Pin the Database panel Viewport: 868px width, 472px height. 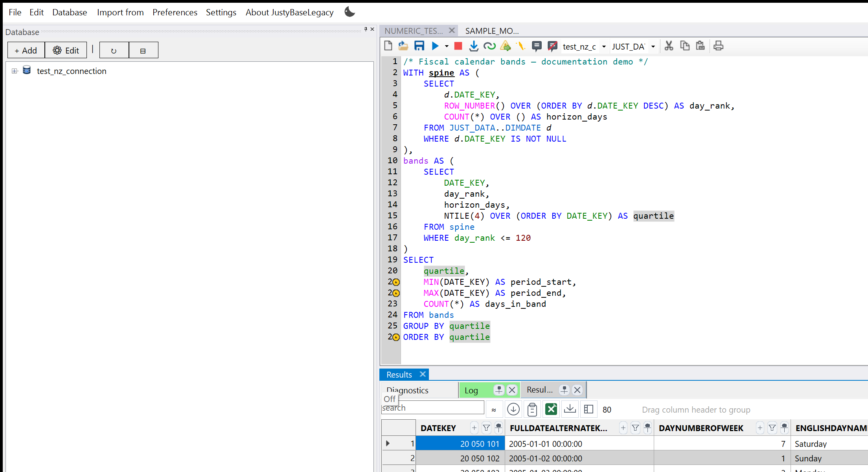[x=366, y=29]
